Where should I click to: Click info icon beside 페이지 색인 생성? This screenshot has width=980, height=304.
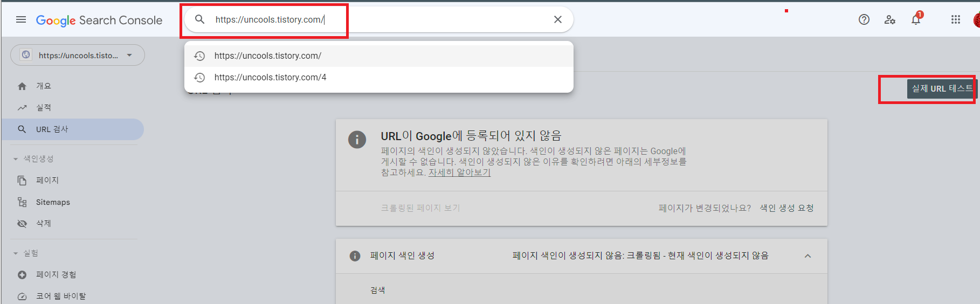click(x=355, y=256)
